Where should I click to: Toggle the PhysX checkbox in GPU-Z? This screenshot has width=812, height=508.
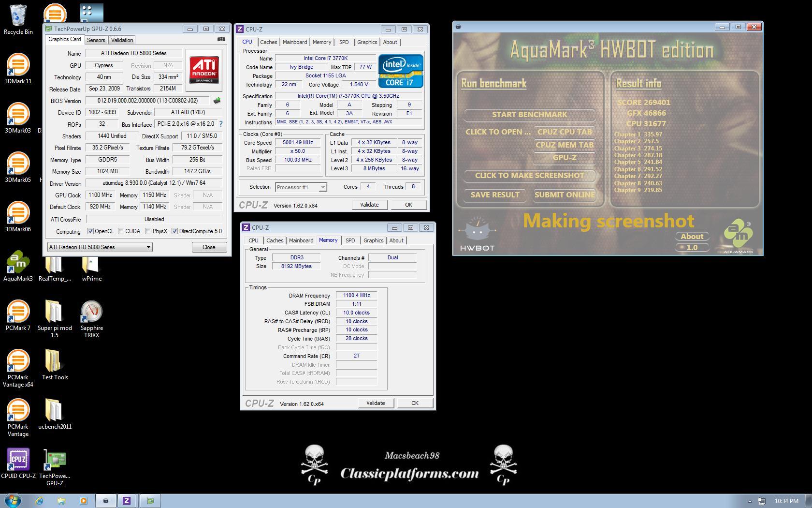(148, 231)
